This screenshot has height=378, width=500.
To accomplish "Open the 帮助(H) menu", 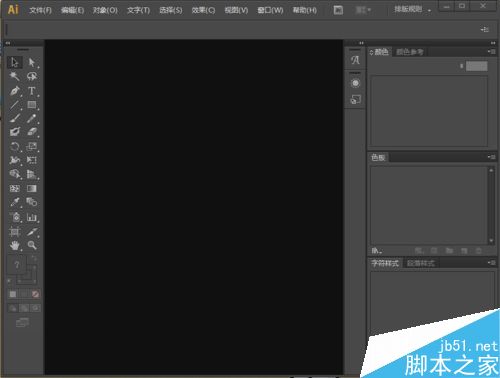I will point(305,10).
